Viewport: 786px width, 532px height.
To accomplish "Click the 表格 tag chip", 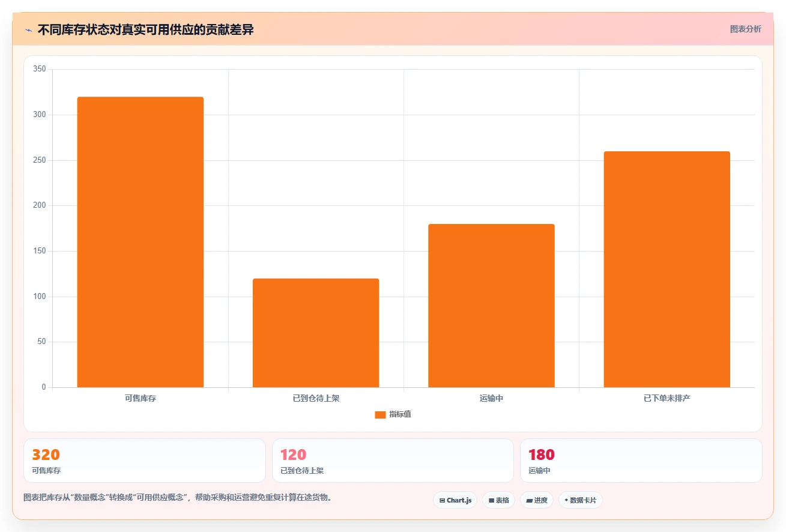I will coord(498,500).
